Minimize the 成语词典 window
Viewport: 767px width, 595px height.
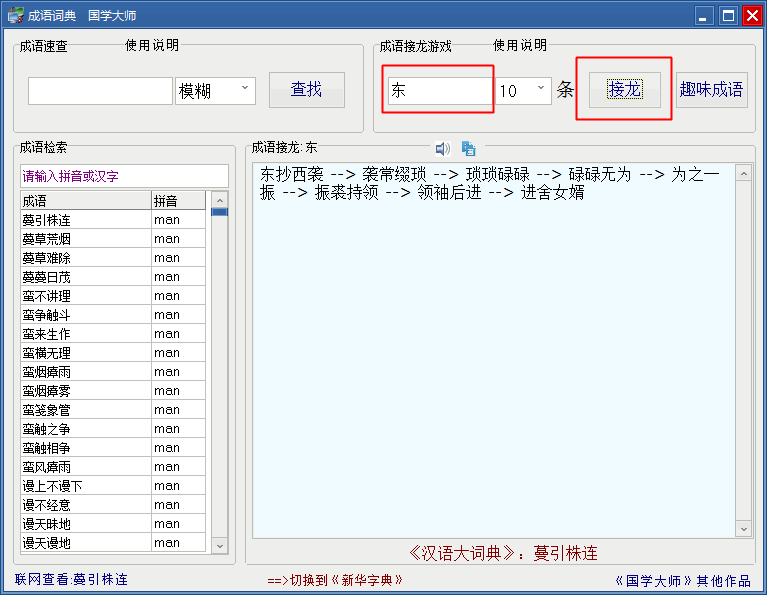pyautogui.click(x=703, y=16)
